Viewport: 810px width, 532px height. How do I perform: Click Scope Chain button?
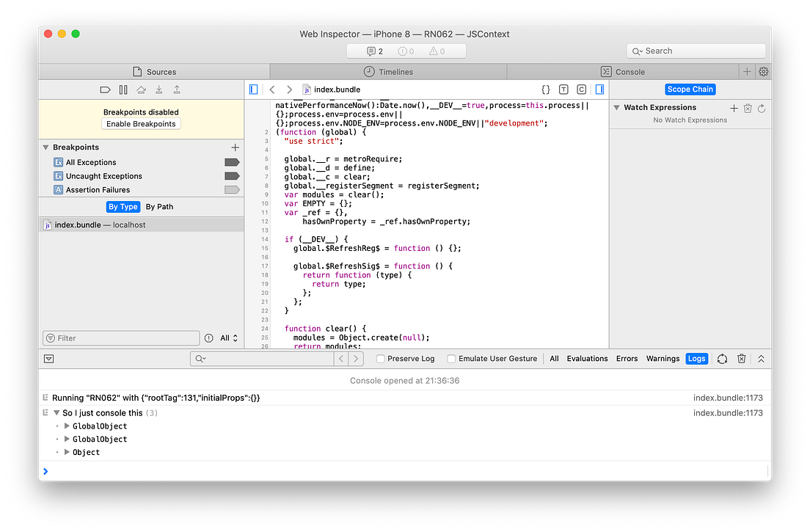tap(690, 90)
